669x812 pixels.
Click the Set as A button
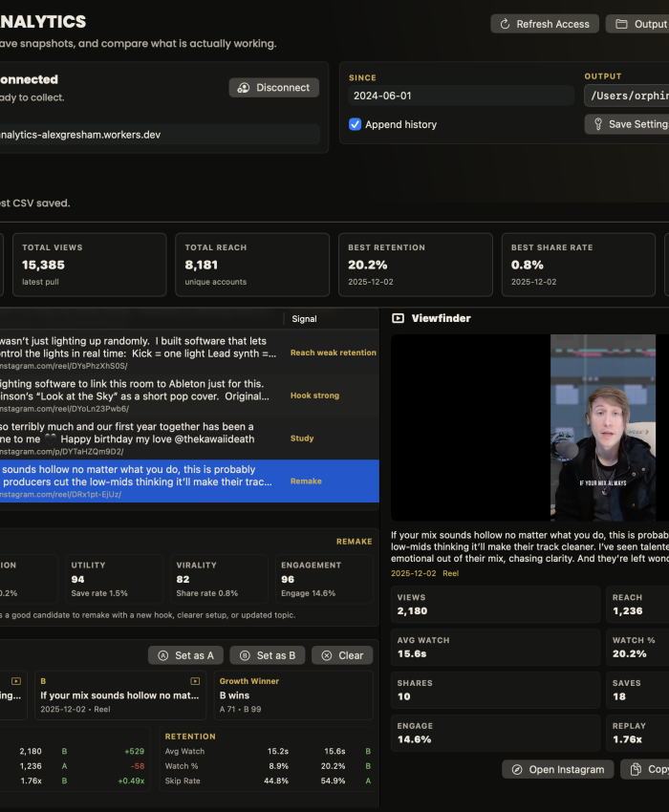pyautogui.click(x=185, y=655)
